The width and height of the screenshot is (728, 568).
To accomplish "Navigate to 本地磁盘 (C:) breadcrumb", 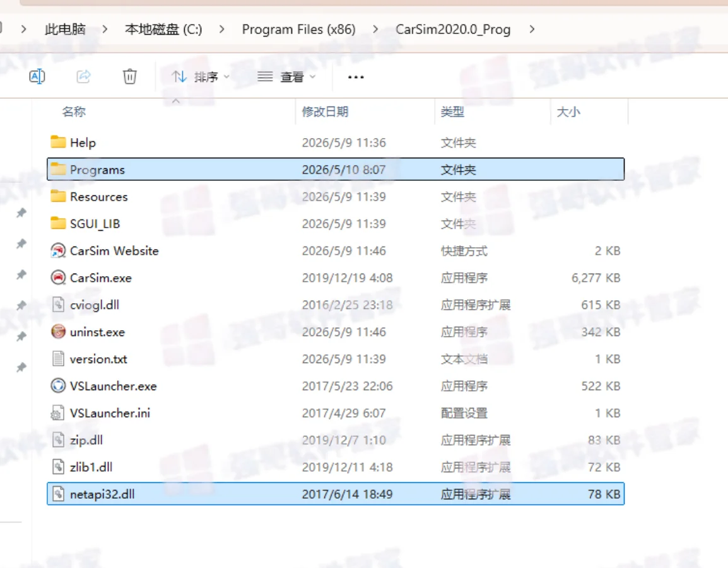I will click(x=163, y=29).
